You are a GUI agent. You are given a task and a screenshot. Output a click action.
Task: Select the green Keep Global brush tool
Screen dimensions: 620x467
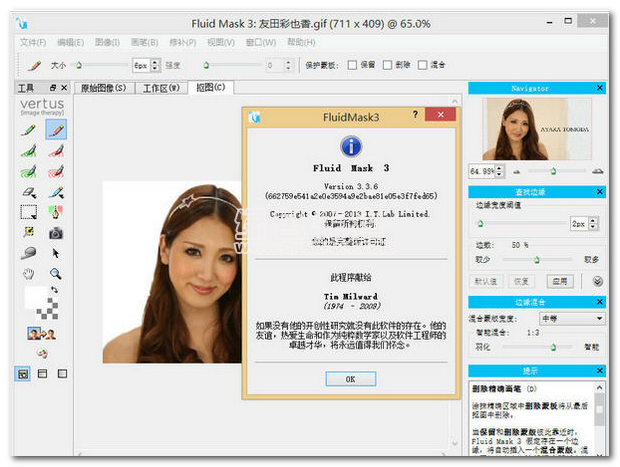(28, 172)
